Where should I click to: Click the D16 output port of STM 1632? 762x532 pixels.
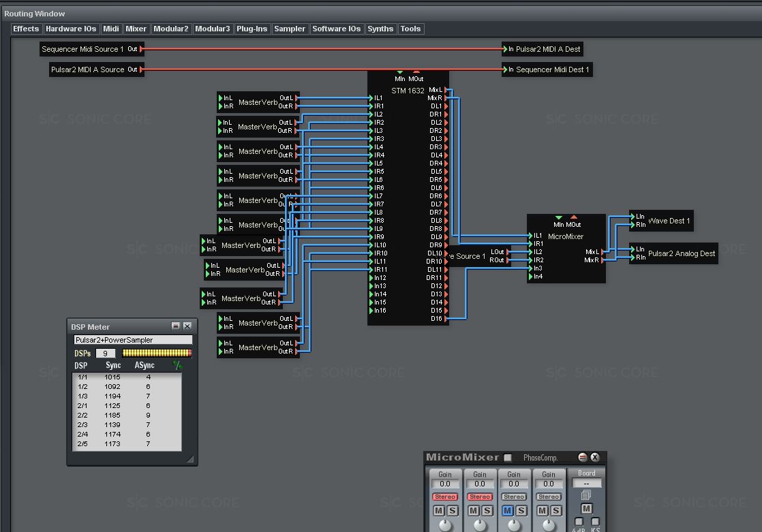[x=446, y=319]
